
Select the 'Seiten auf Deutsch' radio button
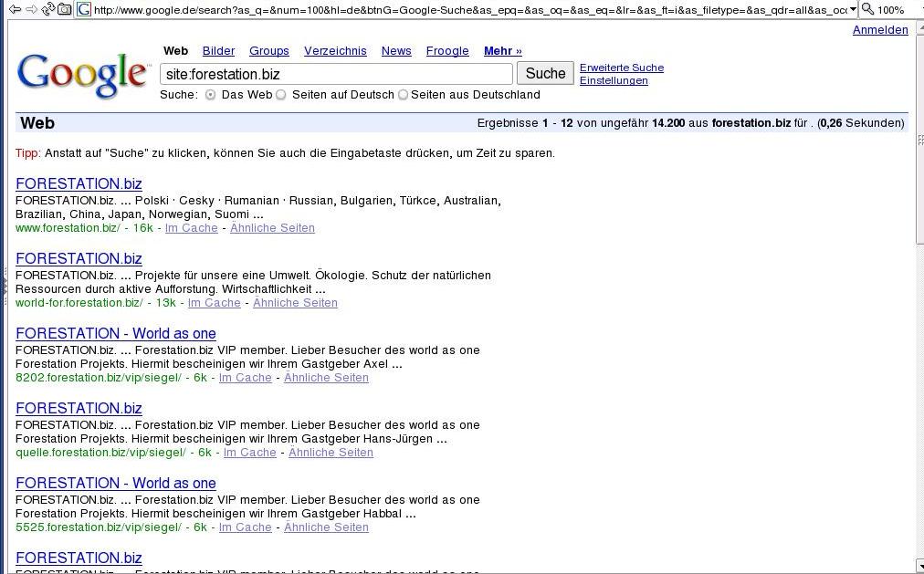(x=281, y=95)
